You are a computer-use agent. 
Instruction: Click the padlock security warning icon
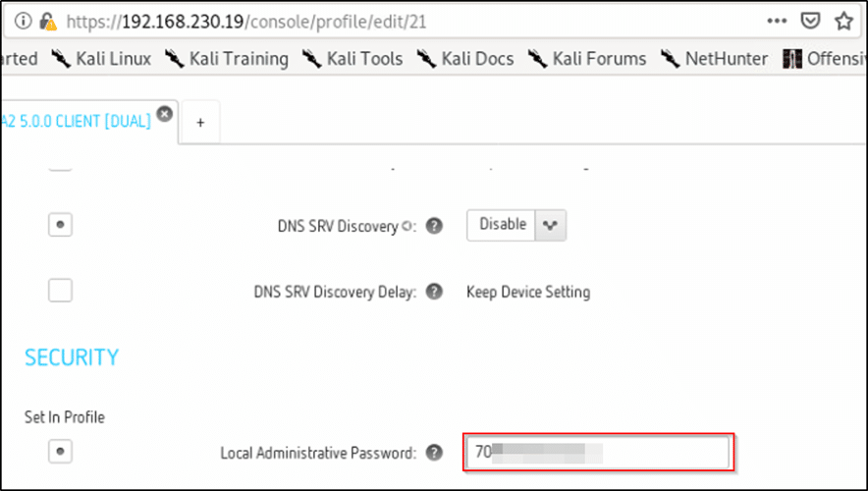tap(46, 20)
